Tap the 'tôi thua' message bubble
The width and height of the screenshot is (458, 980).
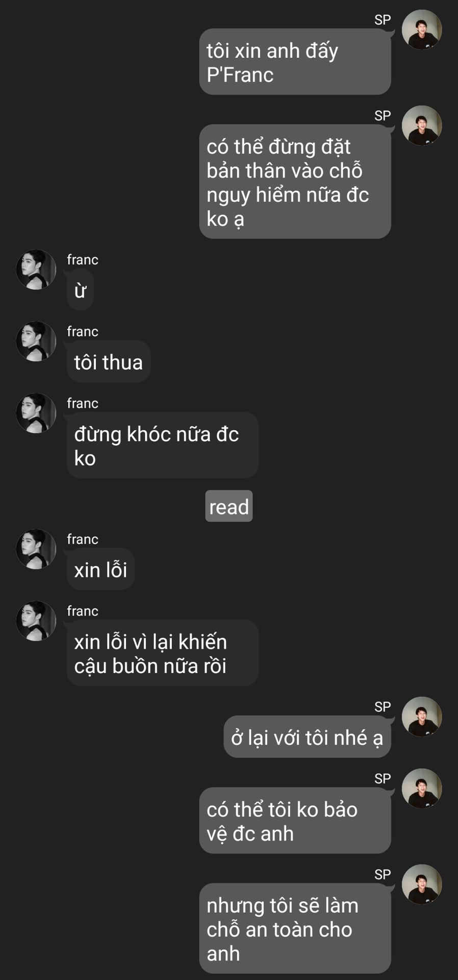(109, 361)
